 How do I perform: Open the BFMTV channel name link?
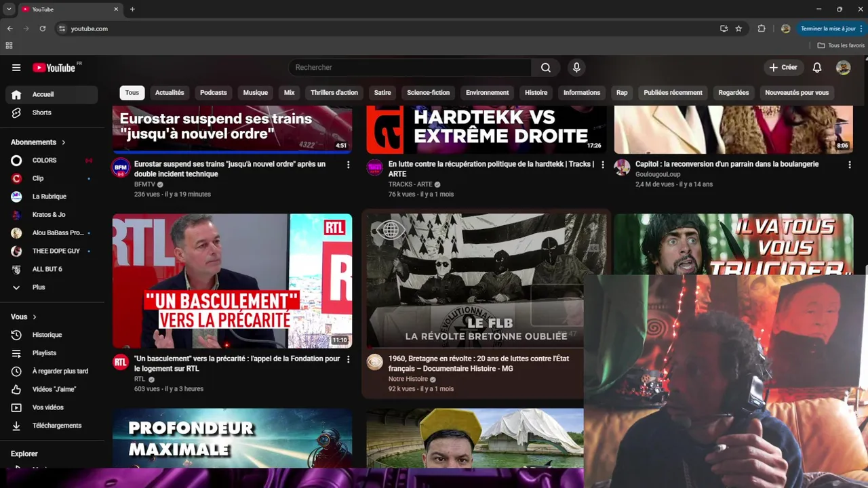click(144, 184)
